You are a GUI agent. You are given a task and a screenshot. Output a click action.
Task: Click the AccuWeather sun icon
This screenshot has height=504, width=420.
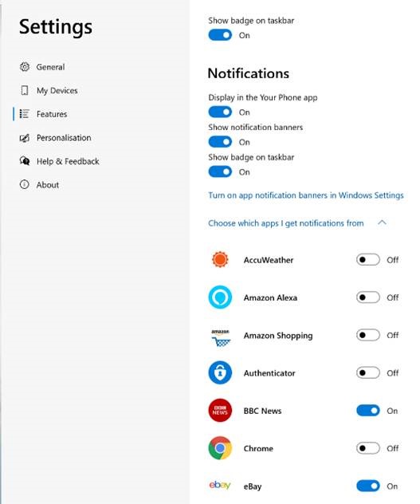click(220, 259)
